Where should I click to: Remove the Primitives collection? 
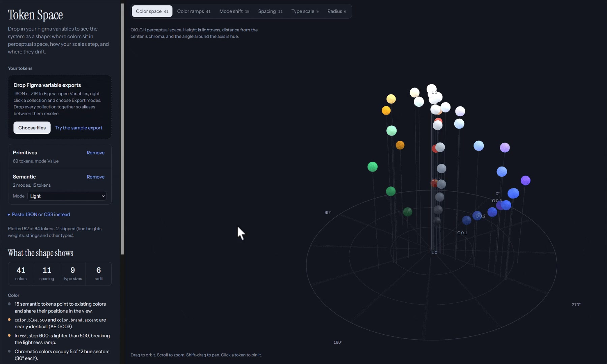[95, 153]
